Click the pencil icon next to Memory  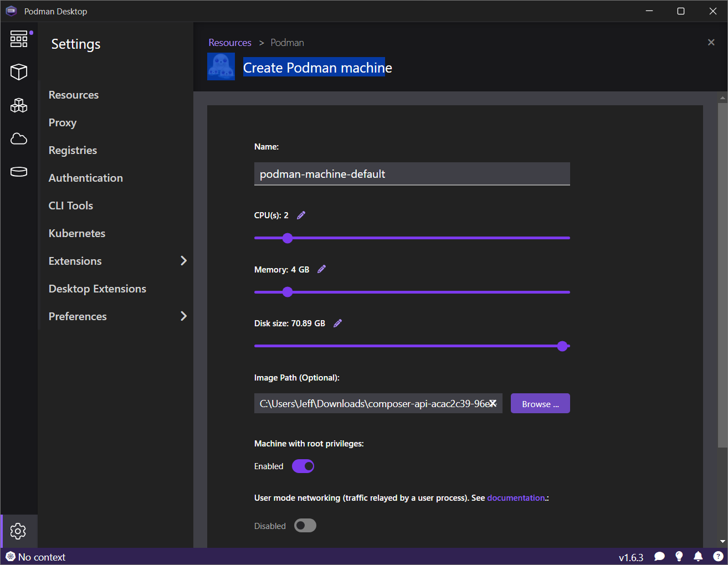(x=321, y=269)
